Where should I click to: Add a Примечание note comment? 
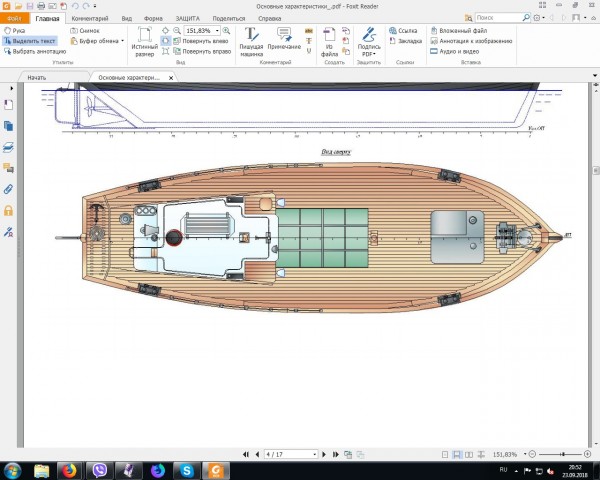click(x=283, y=42)
